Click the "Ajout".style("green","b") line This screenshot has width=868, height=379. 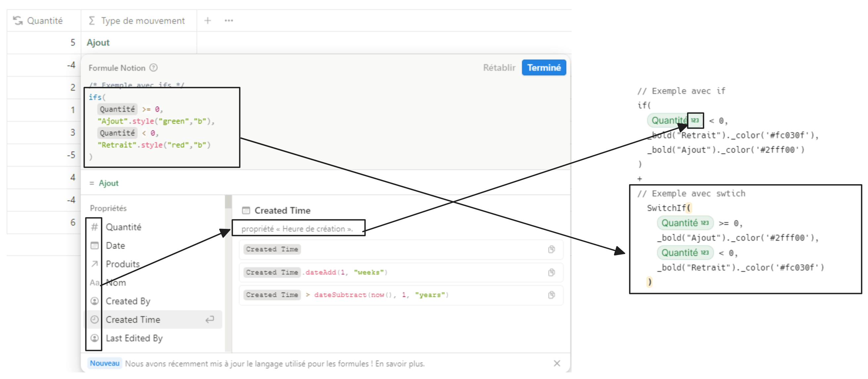pos(156,121)
